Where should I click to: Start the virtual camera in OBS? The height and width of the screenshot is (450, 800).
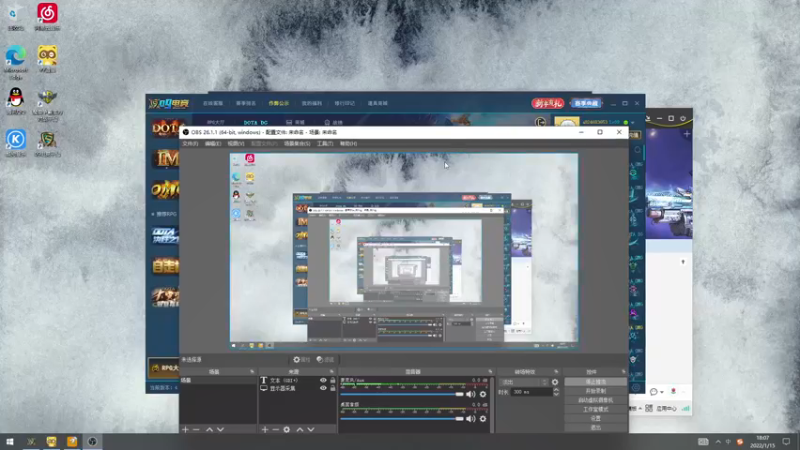point(595,400)
